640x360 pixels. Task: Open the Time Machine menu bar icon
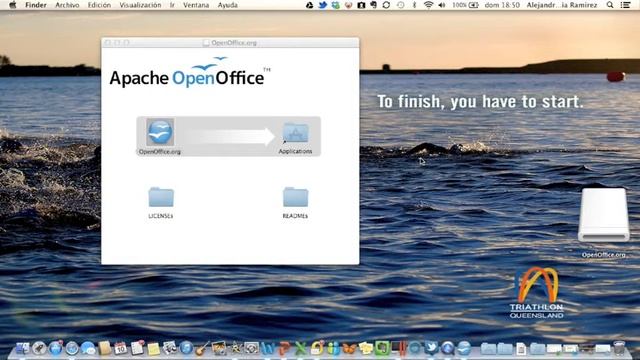(400, 5)
